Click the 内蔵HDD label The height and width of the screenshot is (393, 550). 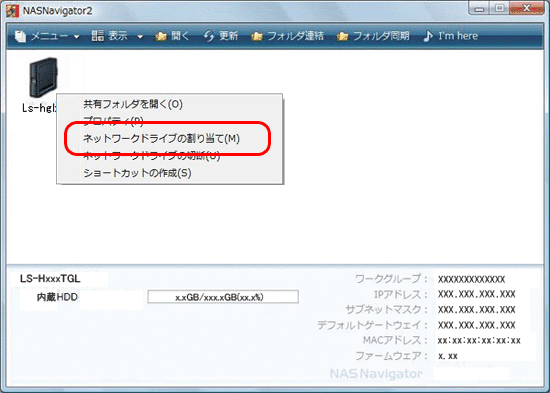(x=57, y=297)
